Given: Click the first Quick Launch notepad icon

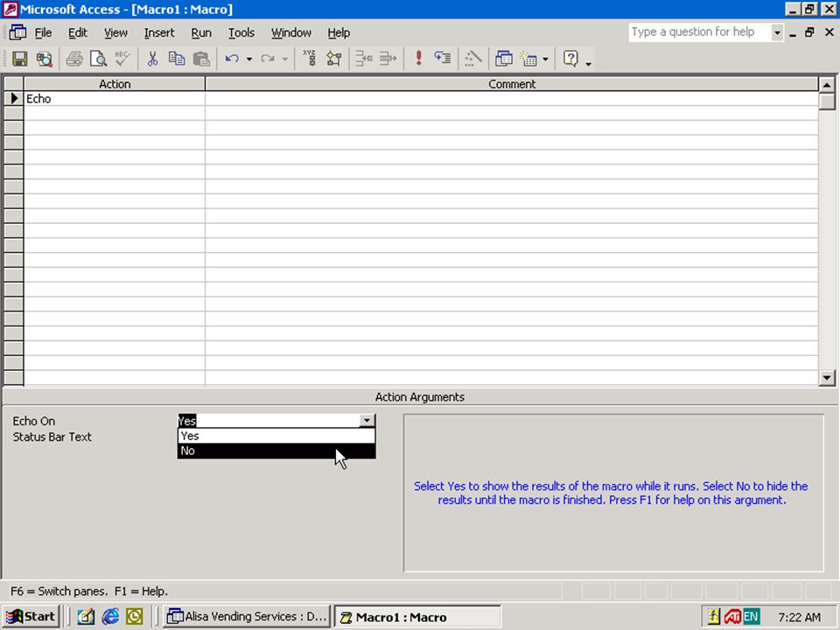Looking at the screenshot, I should [86, 617].
